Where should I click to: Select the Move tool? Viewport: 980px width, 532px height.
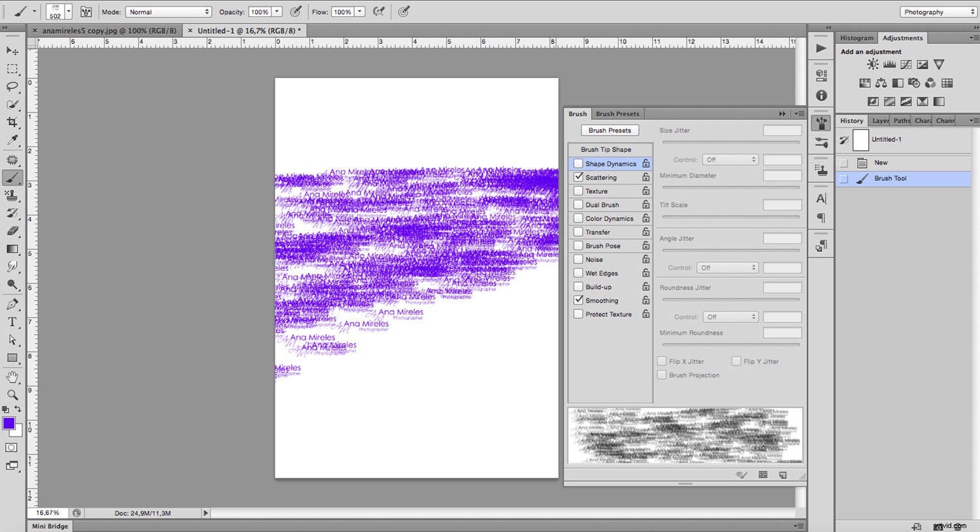(x=12, y=51)
